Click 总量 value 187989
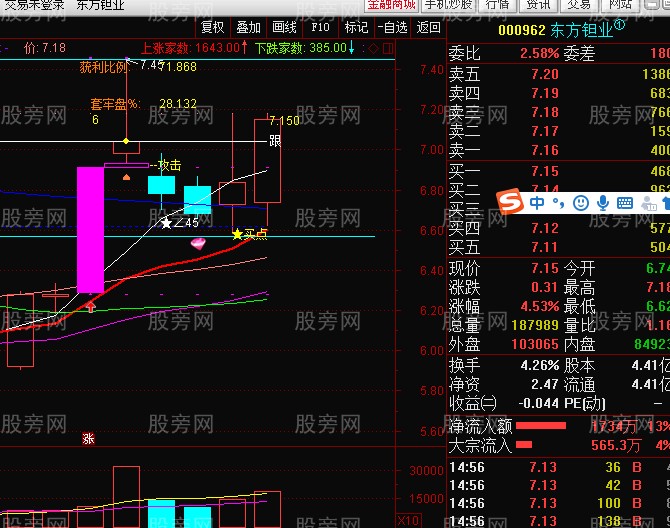 [535, 325]
